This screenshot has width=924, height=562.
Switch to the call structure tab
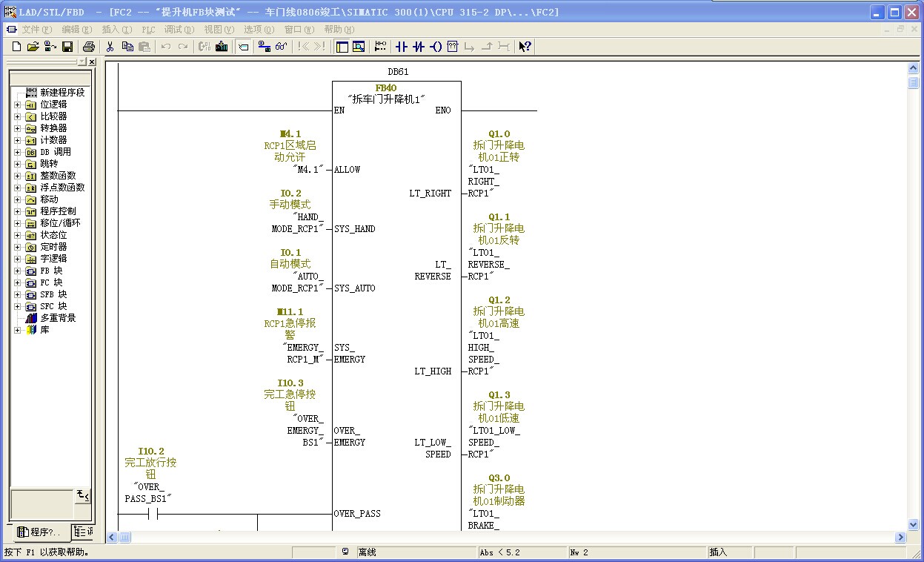click(x=84, y=532)
